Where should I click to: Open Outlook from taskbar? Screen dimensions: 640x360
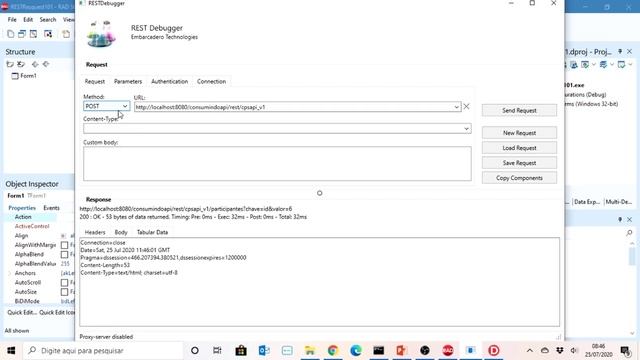(264, 351)
